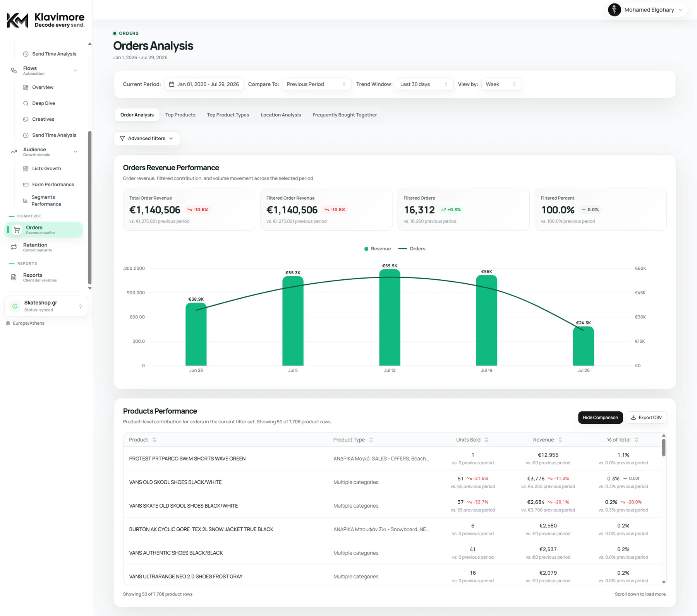Click the sidebar scroll down arrow
The height and width of the screenshot is (616, 697).
tap(90, 288)
